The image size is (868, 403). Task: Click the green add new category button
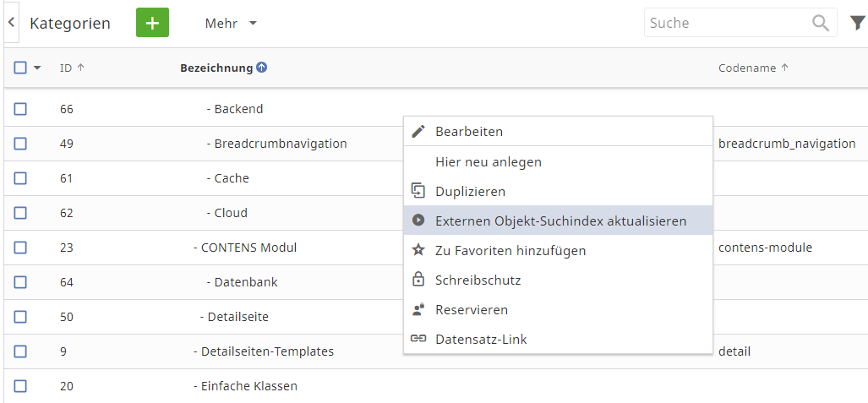click(152, 23)
